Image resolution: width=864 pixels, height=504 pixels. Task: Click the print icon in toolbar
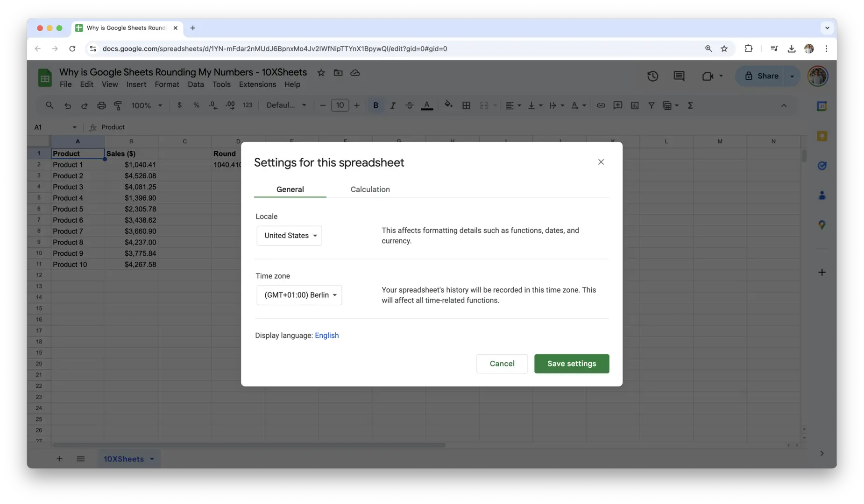[x=101, y=105]
